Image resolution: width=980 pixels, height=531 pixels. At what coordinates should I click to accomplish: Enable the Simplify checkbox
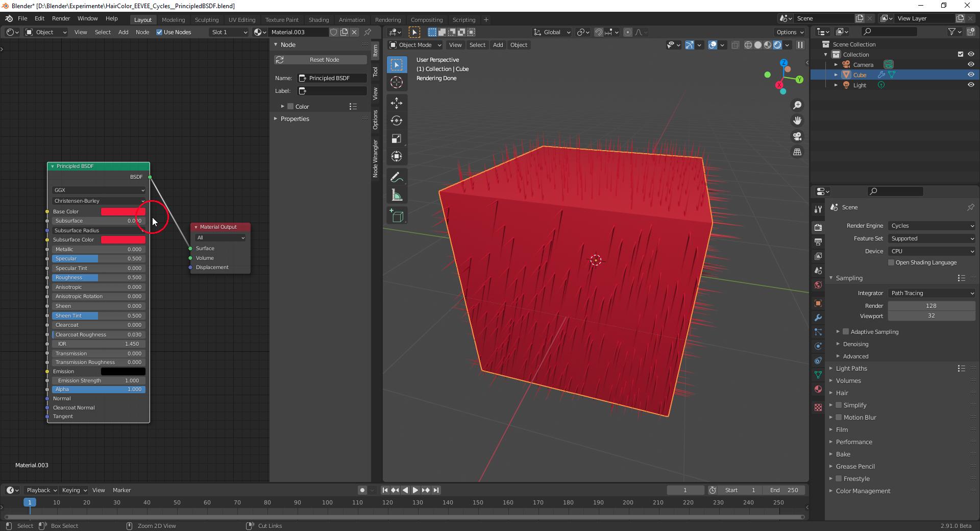[x=839, y=405]
